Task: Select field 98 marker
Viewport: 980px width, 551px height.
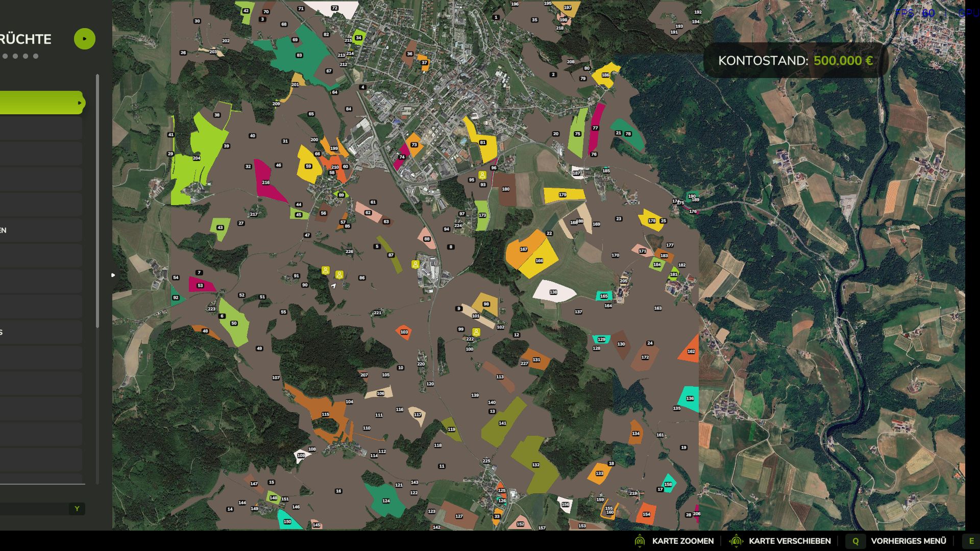Action: (x=486, y=304)
